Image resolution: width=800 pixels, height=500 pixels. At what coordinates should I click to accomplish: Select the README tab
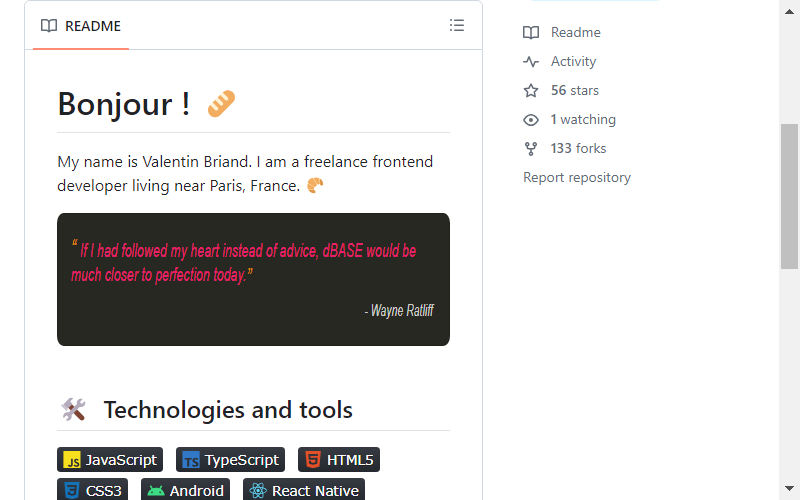click(81, 26)
